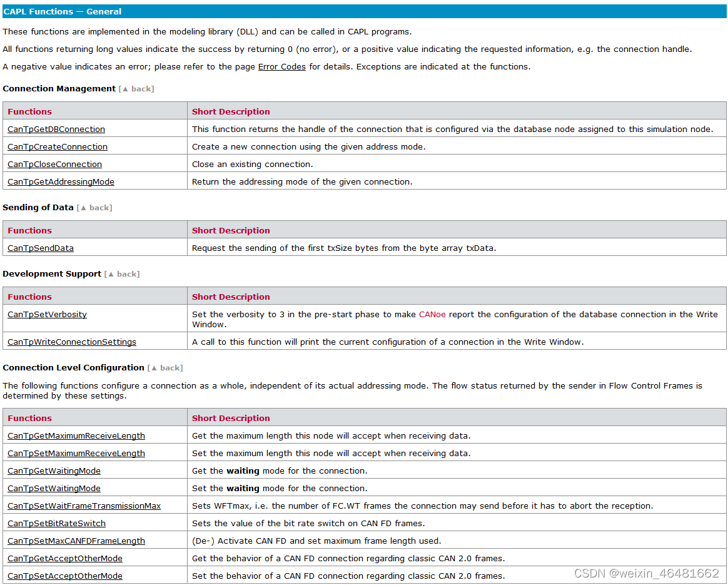728x585 pixels.
Task: Open the Error Codes page link
Action: click(281, 66)
